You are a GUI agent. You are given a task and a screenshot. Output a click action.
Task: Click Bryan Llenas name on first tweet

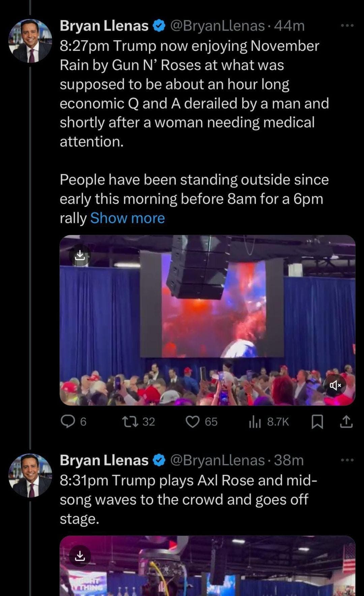coord(104,26)
